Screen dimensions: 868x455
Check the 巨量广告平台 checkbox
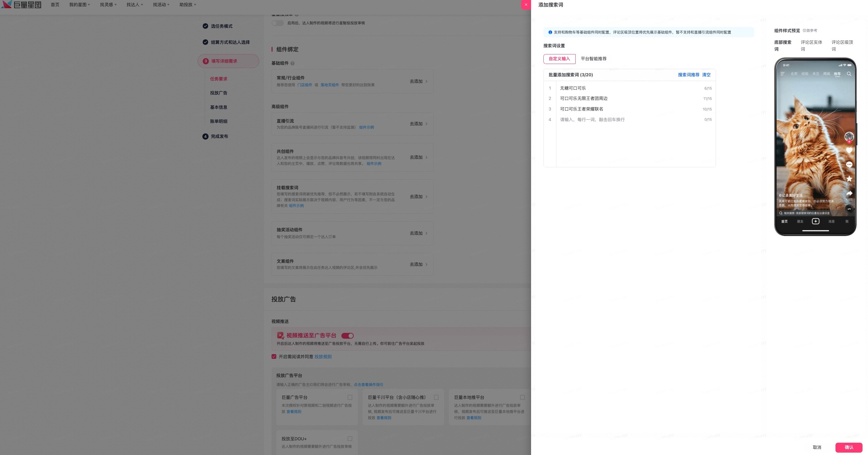point(350,397)
